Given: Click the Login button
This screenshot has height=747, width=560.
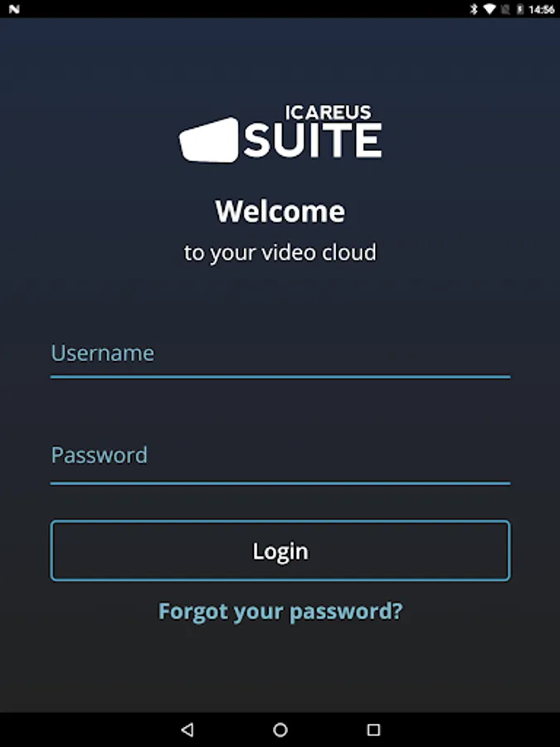Looking at the screenshot, I should 280,550.
